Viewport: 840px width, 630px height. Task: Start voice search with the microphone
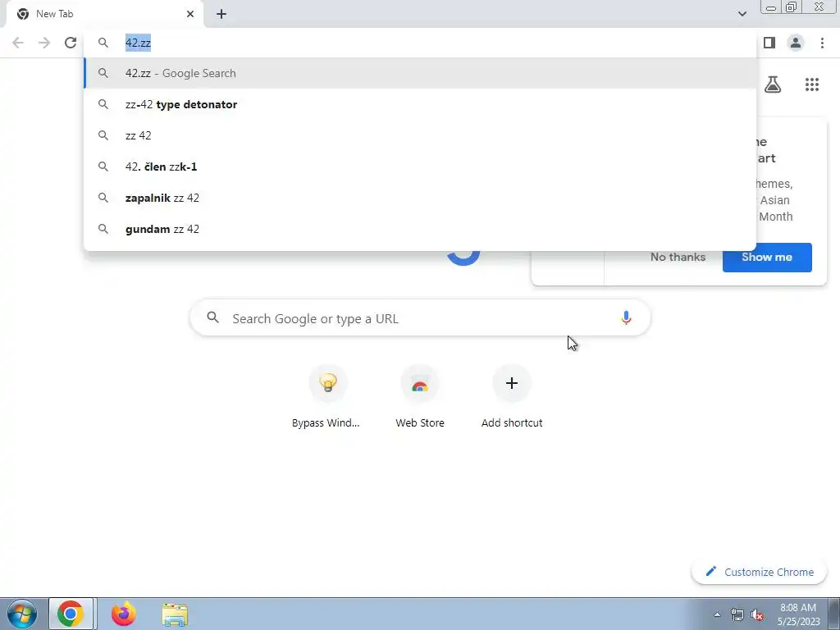pyautogui.click(x=626, y=318)
